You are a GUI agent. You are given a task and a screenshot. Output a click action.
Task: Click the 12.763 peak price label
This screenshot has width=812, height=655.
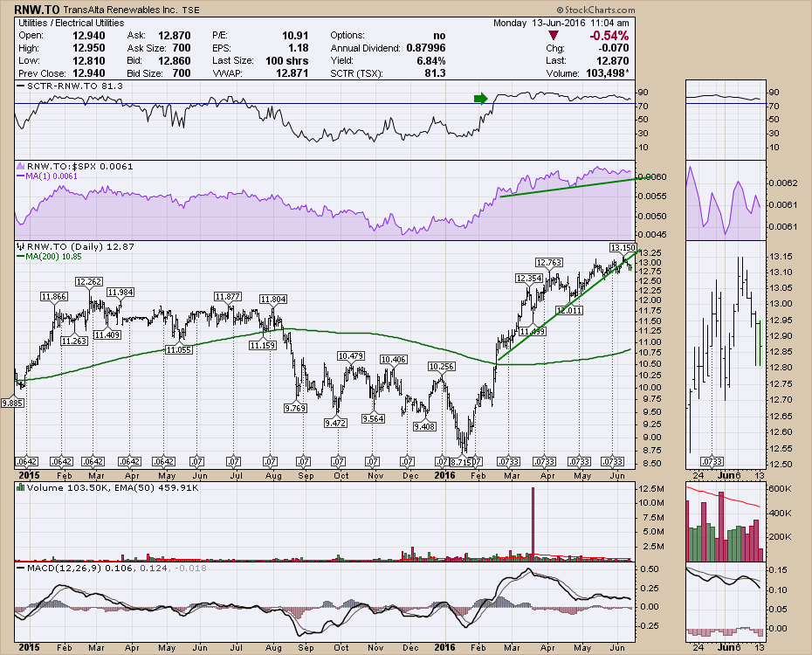pyautogui.click(x=549, y=263)
